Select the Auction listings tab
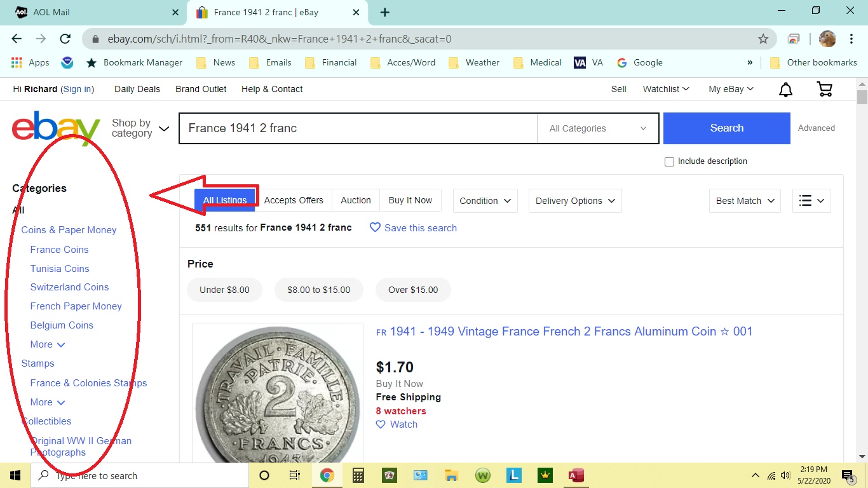 pyautogui.click(x=355, y=200)
